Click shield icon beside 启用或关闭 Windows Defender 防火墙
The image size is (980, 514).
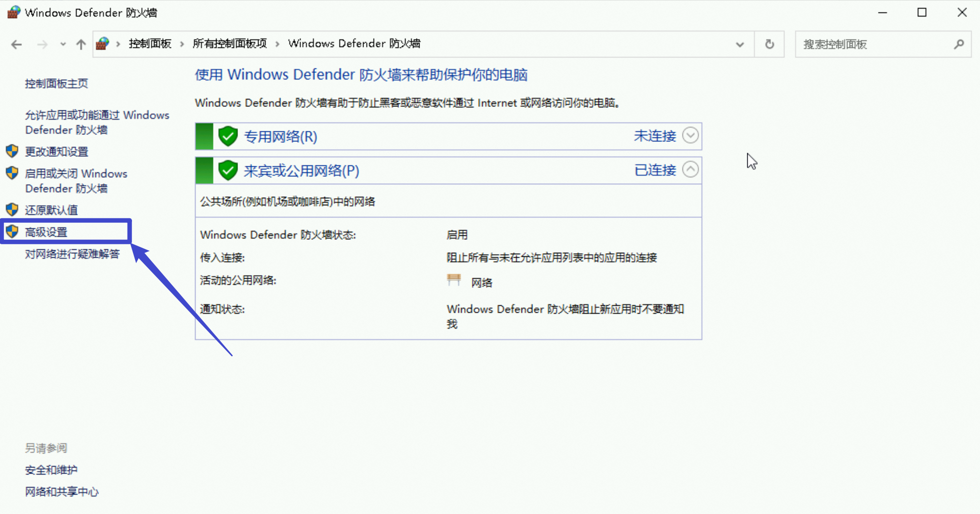tap(12, 173)
